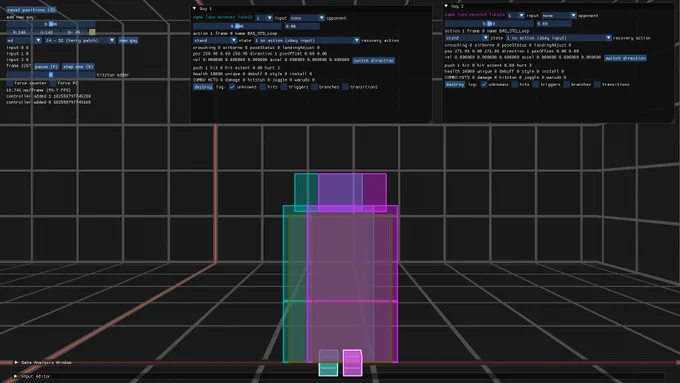Click the reset positions button

[x=31, y=10]
